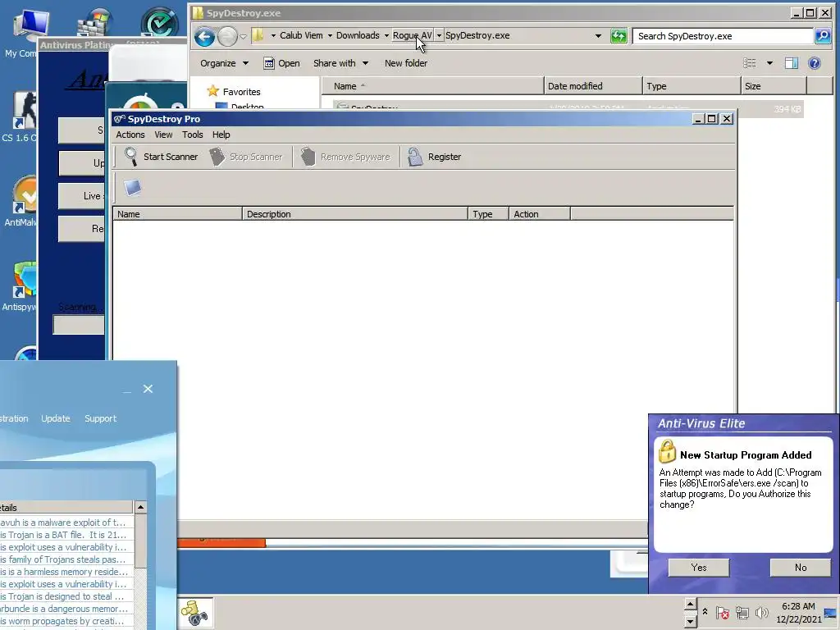
Task: Open the View menu in SpyDestroy Pro
Action: click(163, 135)
